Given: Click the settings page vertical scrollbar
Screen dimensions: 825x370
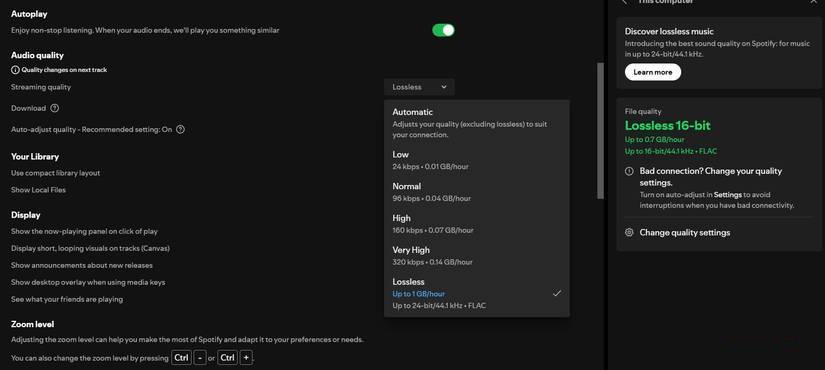Looking at the screenshot, I should 600,131.
